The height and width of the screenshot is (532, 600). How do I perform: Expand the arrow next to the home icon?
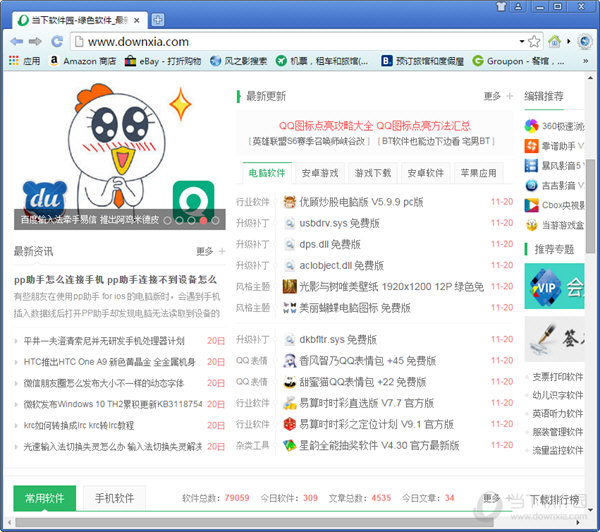tap(569, 41)
